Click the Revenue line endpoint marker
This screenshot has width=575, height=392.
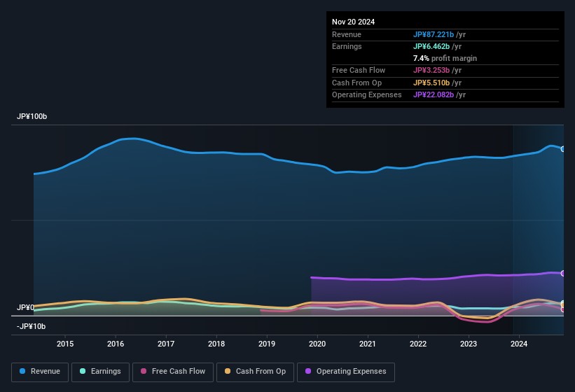[x=563, y=149]
